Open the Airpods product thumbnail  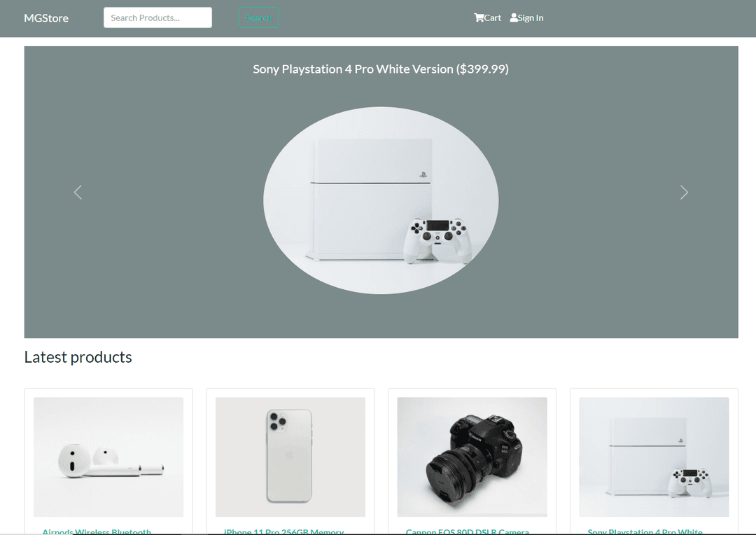click(x=108, y=457)
